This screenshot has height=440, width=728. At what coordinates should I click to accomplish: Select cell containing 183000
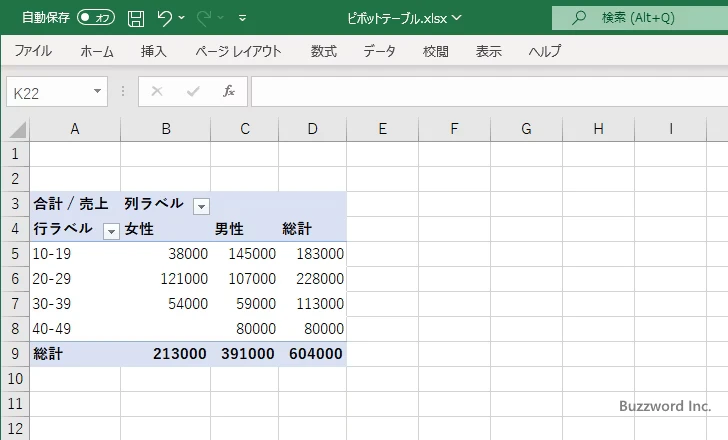coord(313,254)
